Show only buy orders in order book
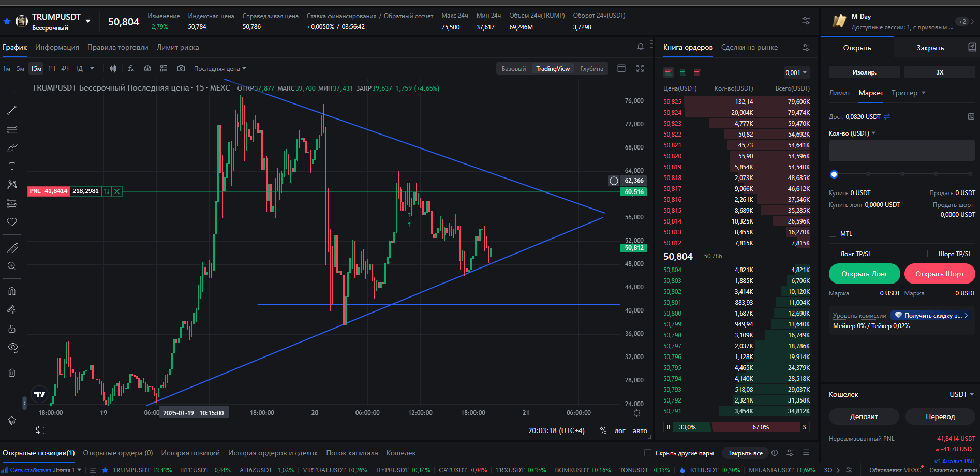The width and height of the screenshot is (980, 476). tap(682, 72)
